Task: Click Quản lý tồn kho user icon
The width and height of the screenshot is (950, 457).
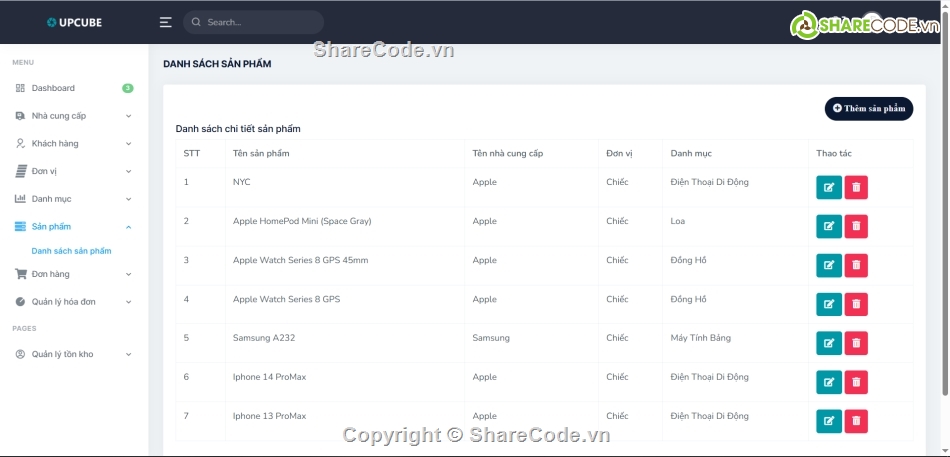Action: (x=20, y=354)
